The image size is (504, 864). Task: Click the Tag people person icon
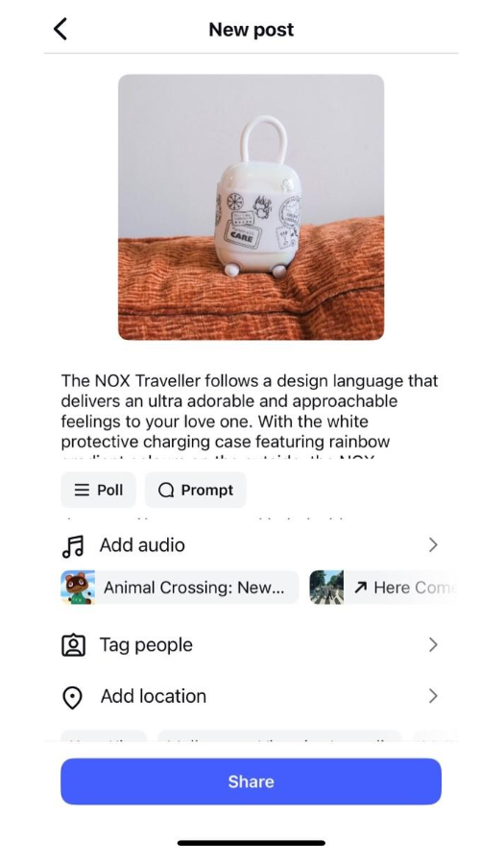(73, 645)
